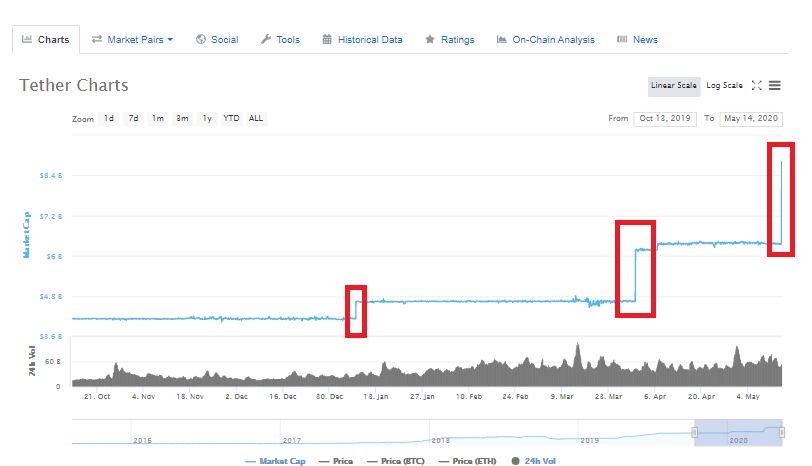812x466 pixels.
Task: Click the 2017 label in range navigator
Action: [x=292, y=441]
